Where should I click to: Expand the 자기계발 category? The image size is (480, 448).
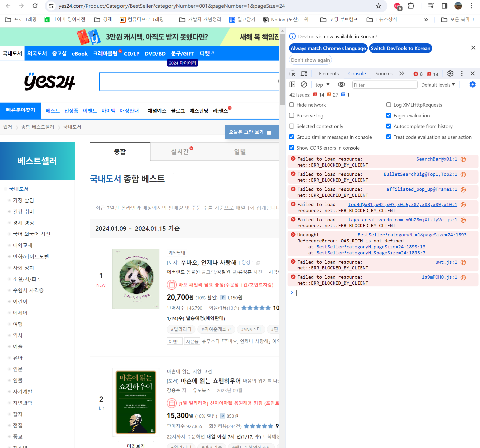tap(9, 391)
